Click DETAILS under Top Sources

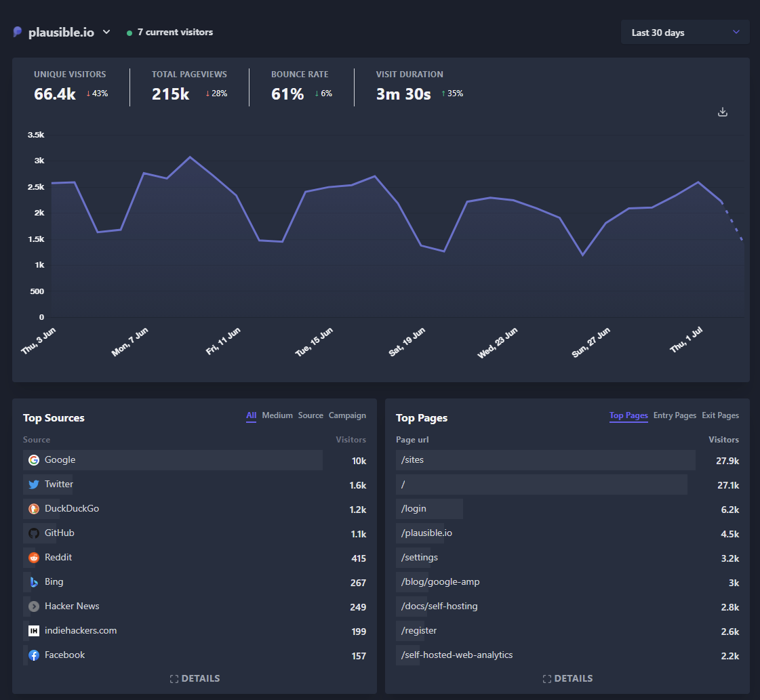195,678
